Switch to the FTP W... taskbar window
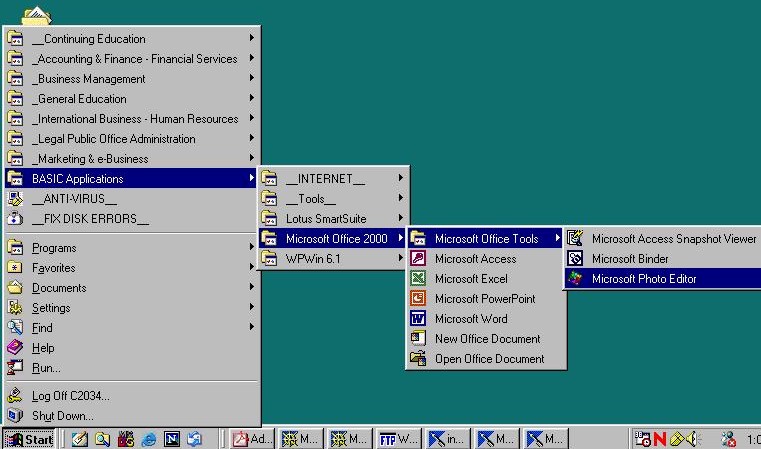The image size is (761, 449). point(398,439)
